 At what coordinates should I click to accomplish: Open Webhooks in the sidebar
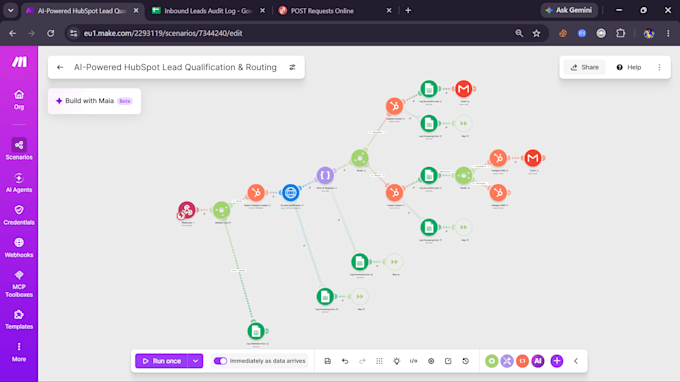click(x=19, y=248)
